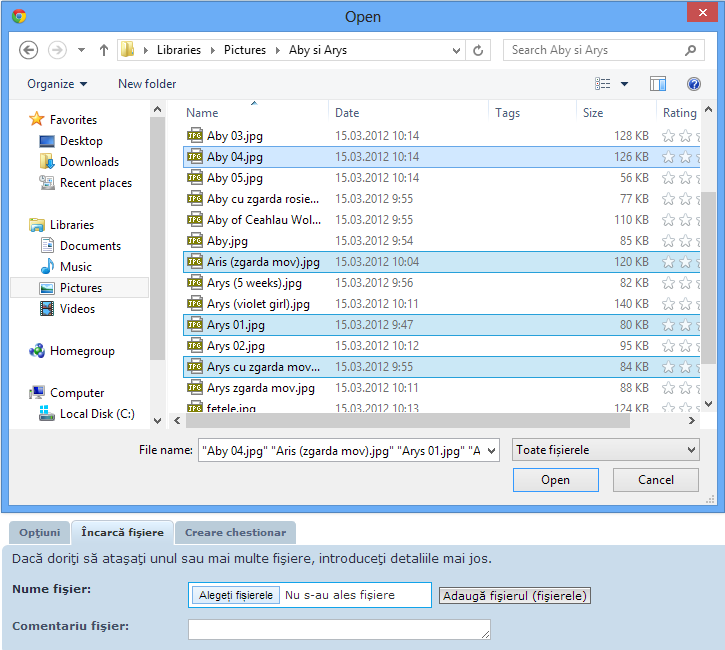Open the Organize dropdown menu
The height and width of the screenshot is (650, 725).
pos(57,84)
